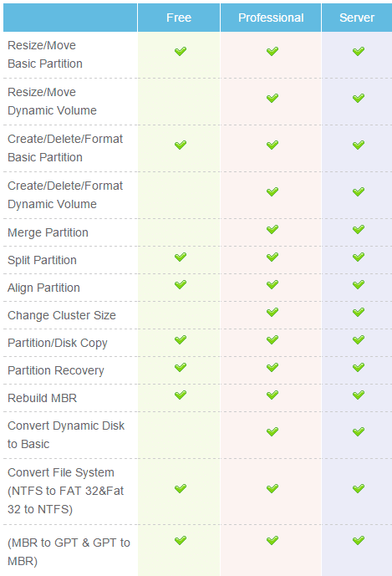Select the Professional column header
Viewport: 392px width, 576px height.
271,18
